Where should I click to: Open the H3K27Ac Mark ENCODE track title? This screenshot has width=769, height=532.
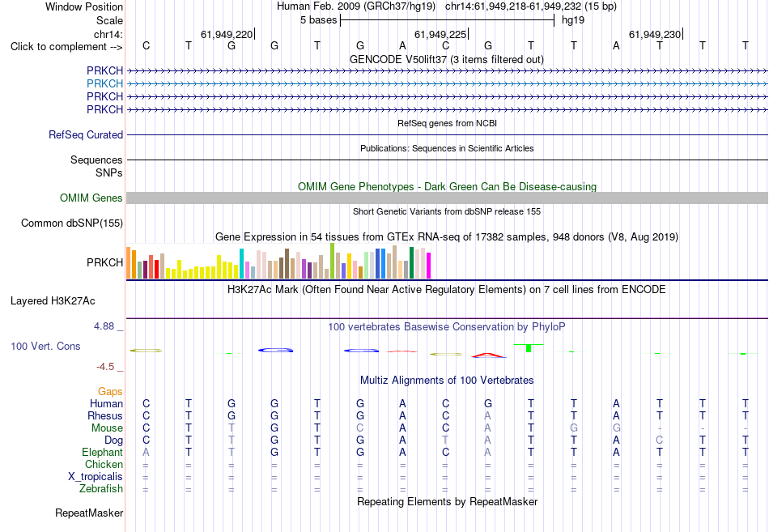pos(446,290)
